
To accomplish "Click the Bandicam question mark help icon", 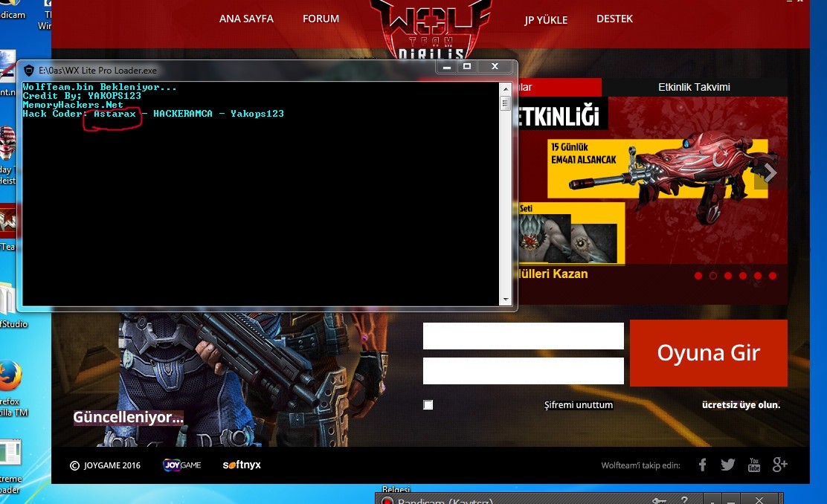I will click(684, 500).
